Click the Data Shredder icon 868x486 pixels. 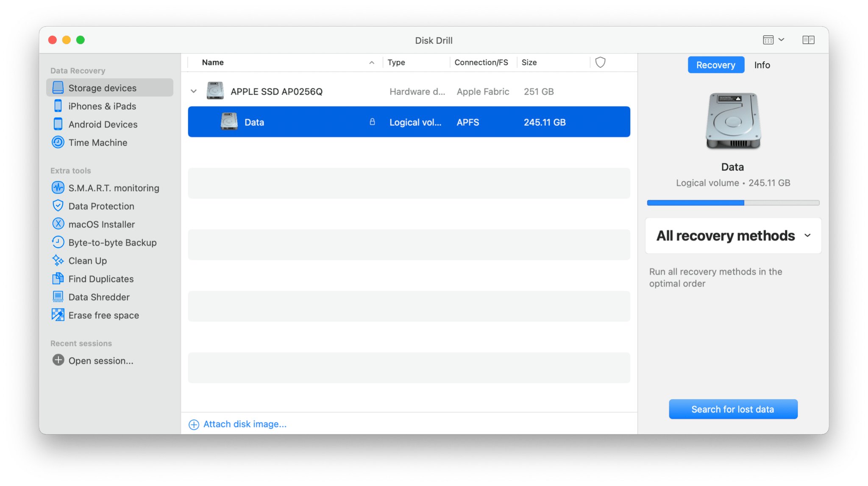[x=57, y=296]
